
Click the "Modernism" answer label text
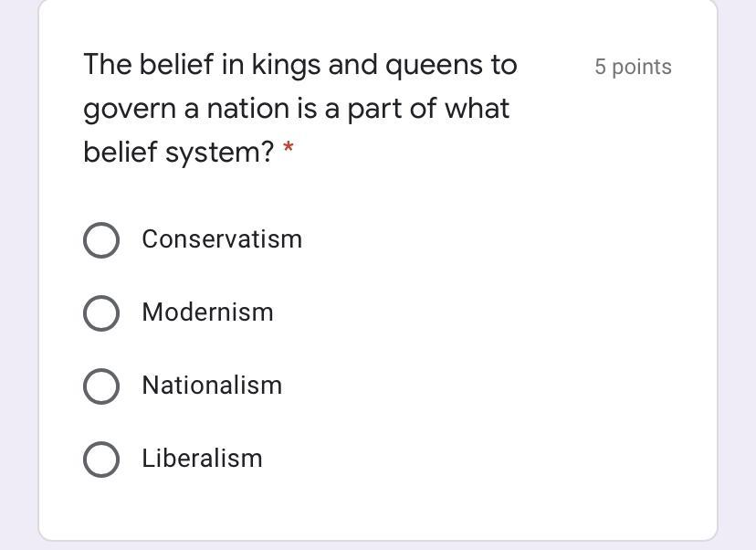coord(207,312)
